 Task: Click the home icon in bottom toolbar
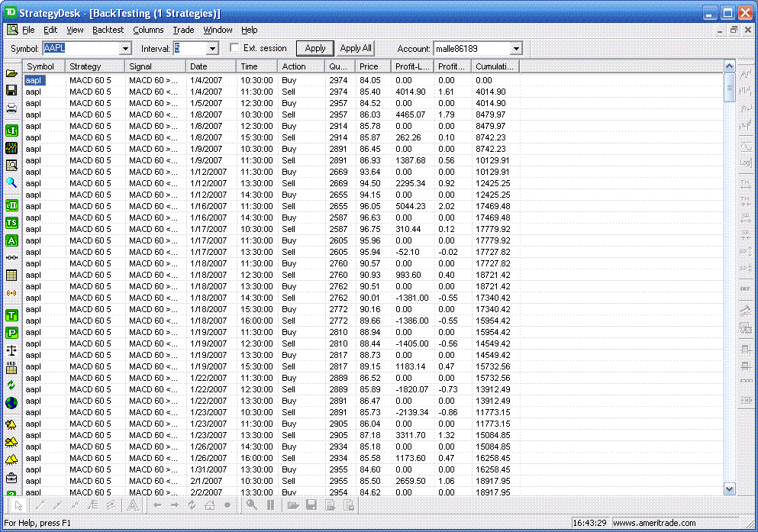pos(209,505)
